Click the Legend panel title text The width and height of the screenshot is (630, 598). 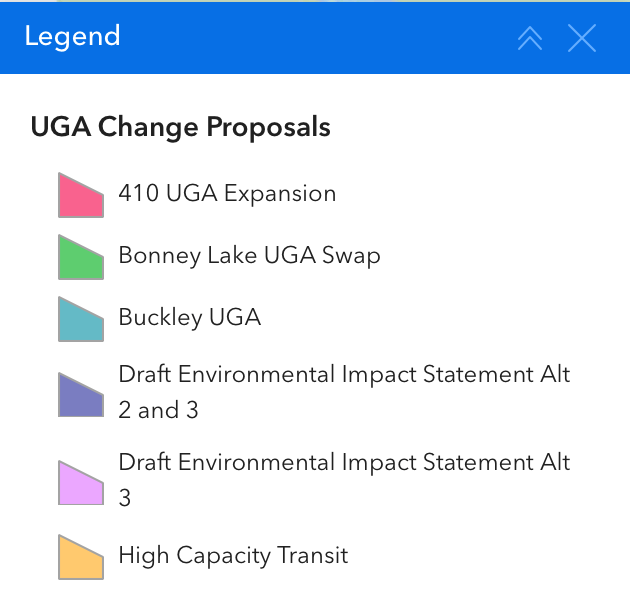(x=72, y=37)
